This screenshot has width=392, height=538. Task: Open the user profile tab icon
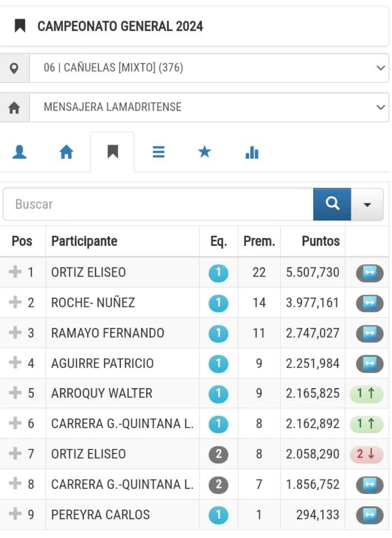coord(19,152)
